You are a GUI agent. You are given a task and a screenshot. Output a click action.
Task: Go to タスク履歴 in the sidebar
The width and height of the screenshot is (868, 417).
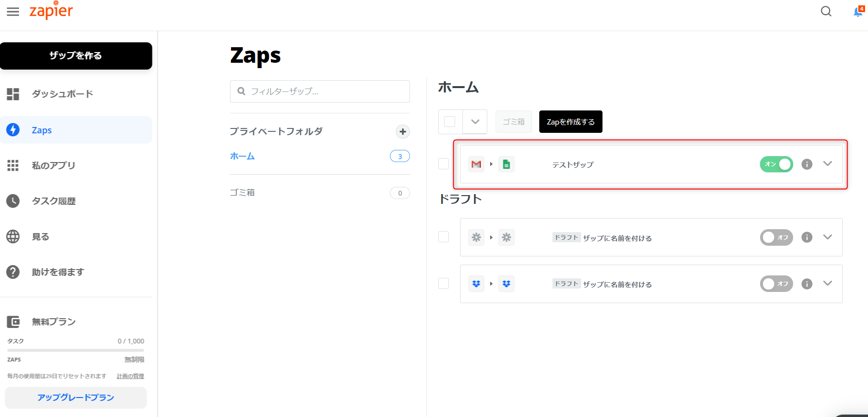tap(53, 201)
